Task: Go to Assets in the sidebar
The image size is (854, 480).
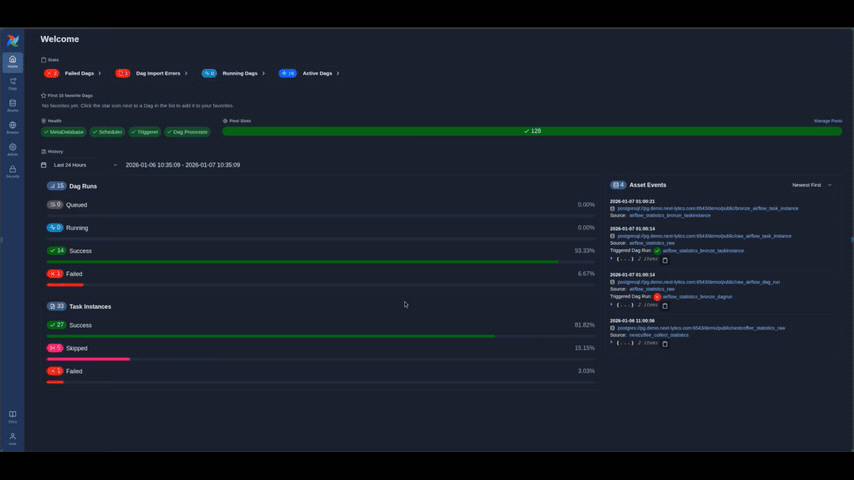Action: click(x=12, y=106)
